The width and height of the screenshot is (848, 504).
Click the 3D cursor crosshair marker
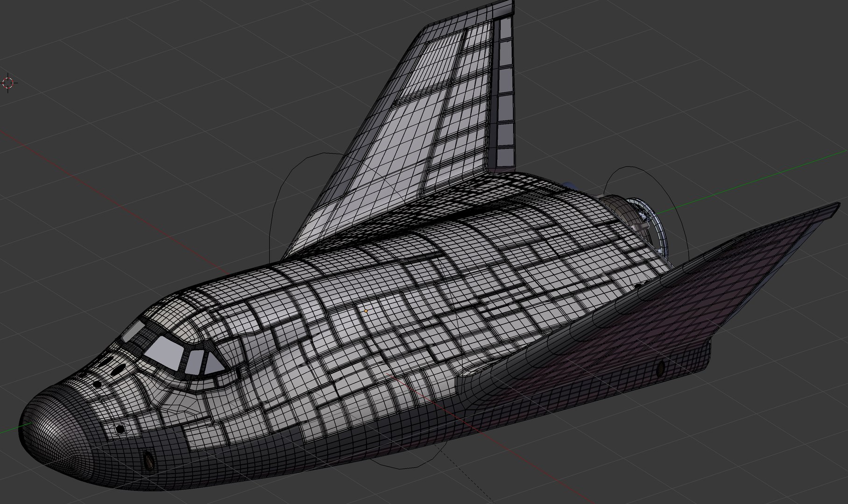coord(8,84)
